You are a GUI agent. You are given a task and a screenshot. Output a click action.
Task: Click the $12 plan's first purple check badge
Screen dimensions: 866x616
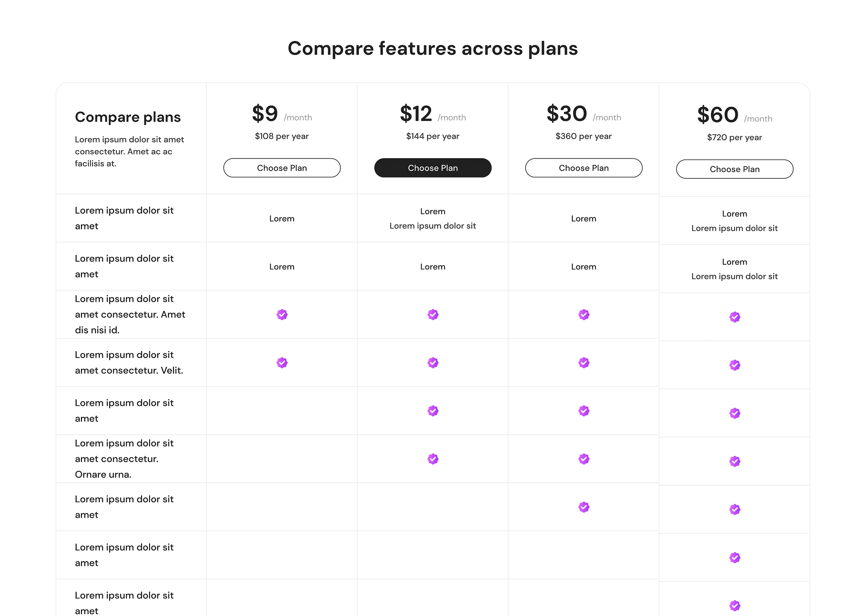click(x=433, y=314)
